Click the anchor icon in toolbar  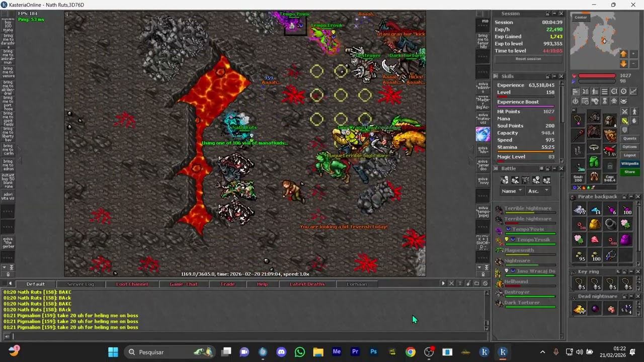(576, 101)
